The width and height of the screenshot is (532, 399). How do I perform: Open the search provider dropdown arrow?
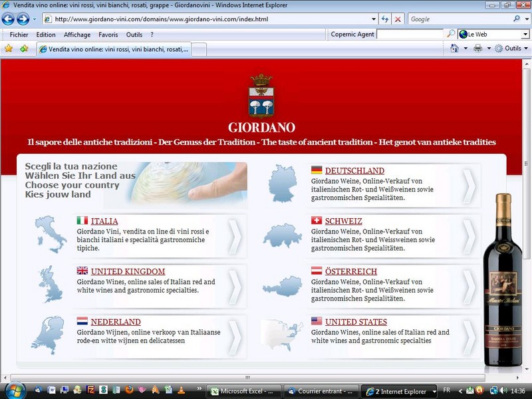coord(527,19)
